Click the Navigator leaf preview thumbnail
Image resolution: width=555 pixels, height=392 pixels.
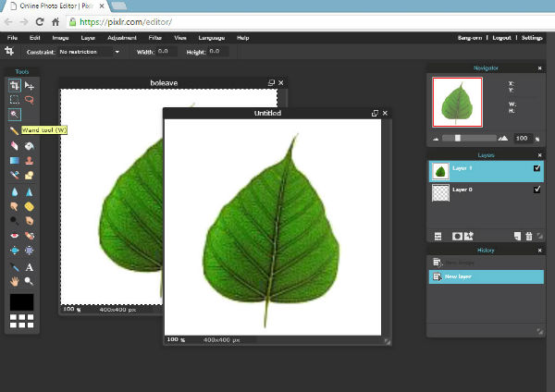[x=457, y=103]
